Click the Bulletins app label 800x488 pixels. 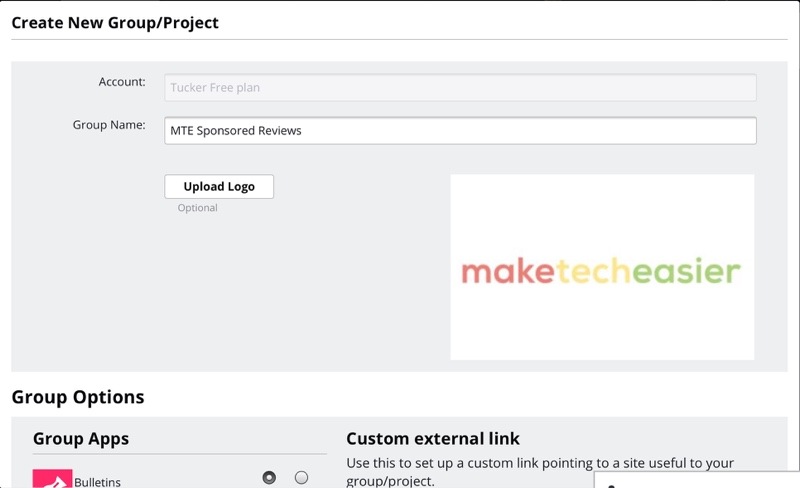tap(97, 482)
